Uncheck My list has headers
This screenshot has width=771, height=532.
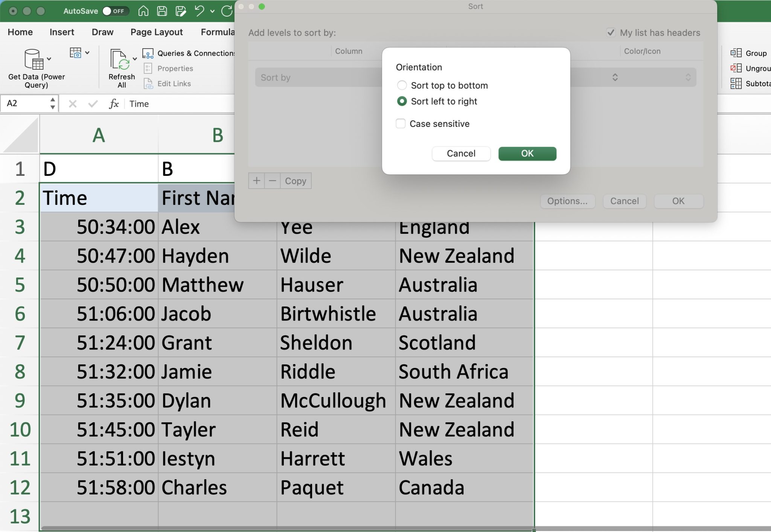tap(611, 32)
